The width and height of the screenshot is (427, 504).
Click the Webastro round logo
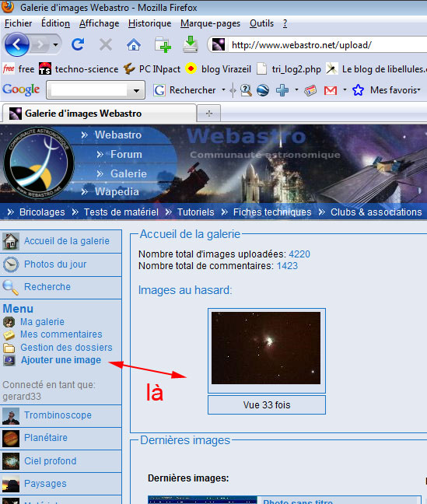pos(39,163)
